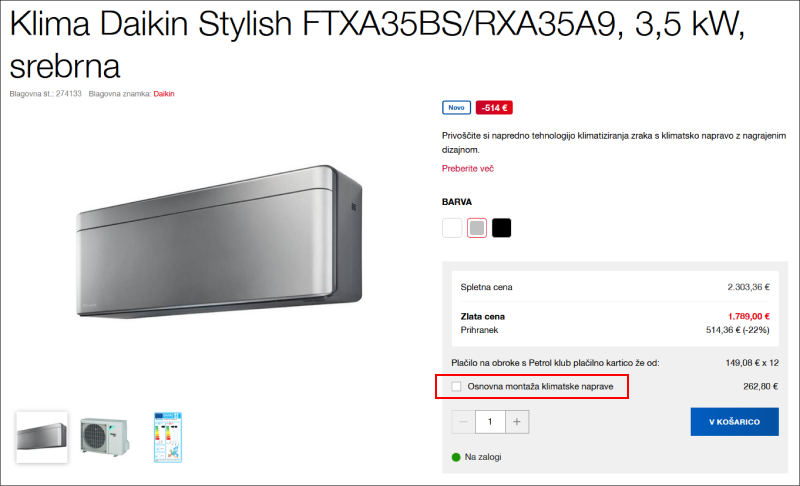Decrease quantity with the minus stepper
This screenshot has height=486, width=800.
[x=463, y=422]
